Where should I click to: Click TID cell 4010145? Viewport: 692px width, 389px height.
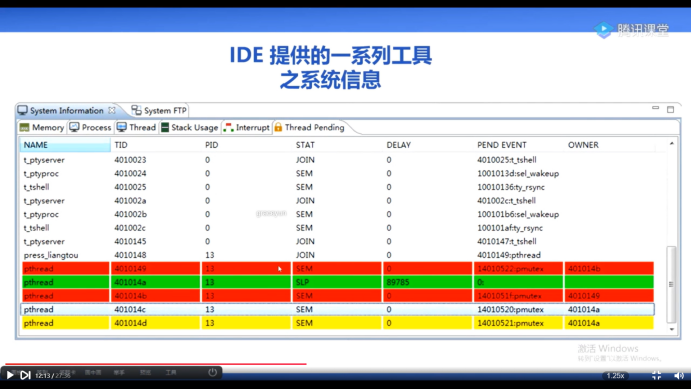130,242
